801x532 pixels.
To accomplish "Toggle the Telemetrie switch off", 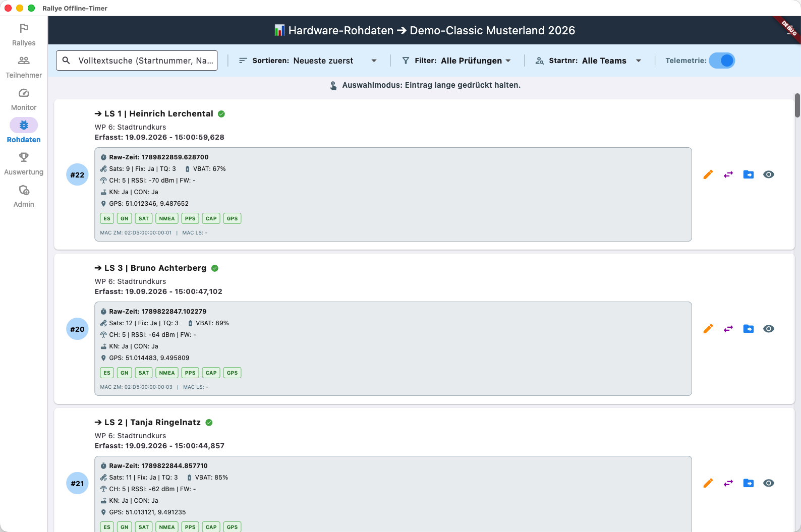I will [x=722, y=61].
